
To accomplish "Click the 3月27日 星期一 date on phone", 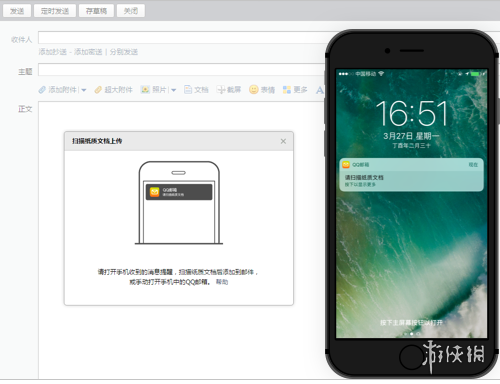I will pyautogui.click(x=411, y=136).
